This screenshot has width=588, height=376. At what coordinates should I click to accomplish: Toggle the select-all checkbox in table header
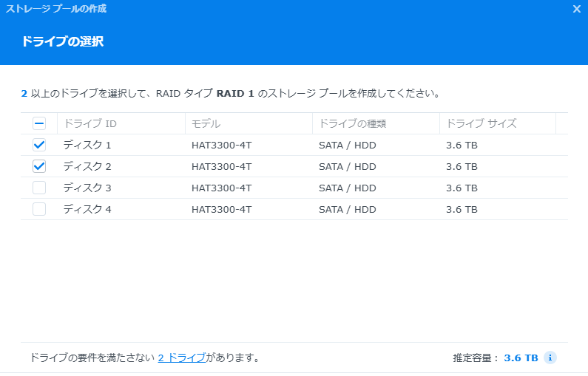click(39, 123)
